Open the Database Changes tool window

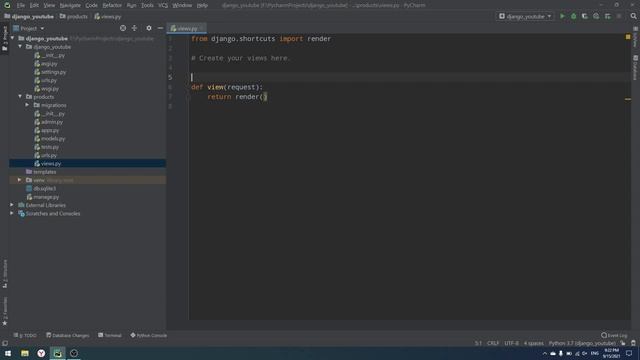coord(67,335)
